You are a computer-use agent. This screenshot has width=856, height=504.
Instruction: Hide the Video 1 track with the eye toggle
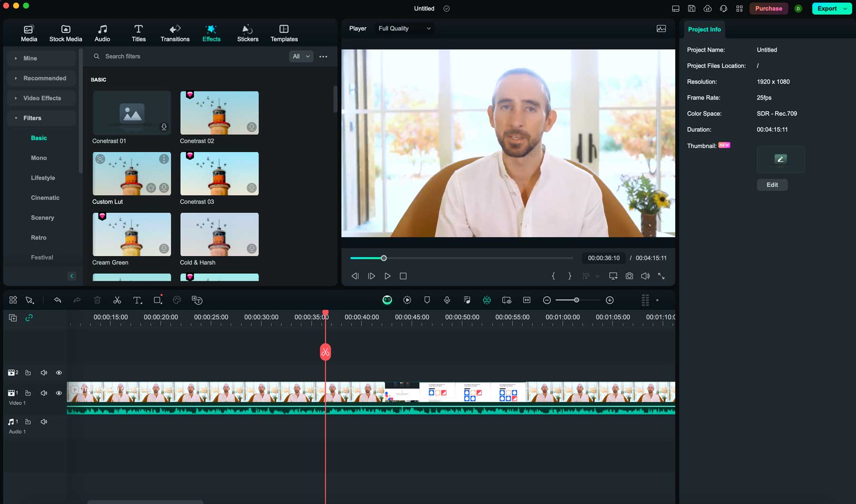(x=59, y=393)
